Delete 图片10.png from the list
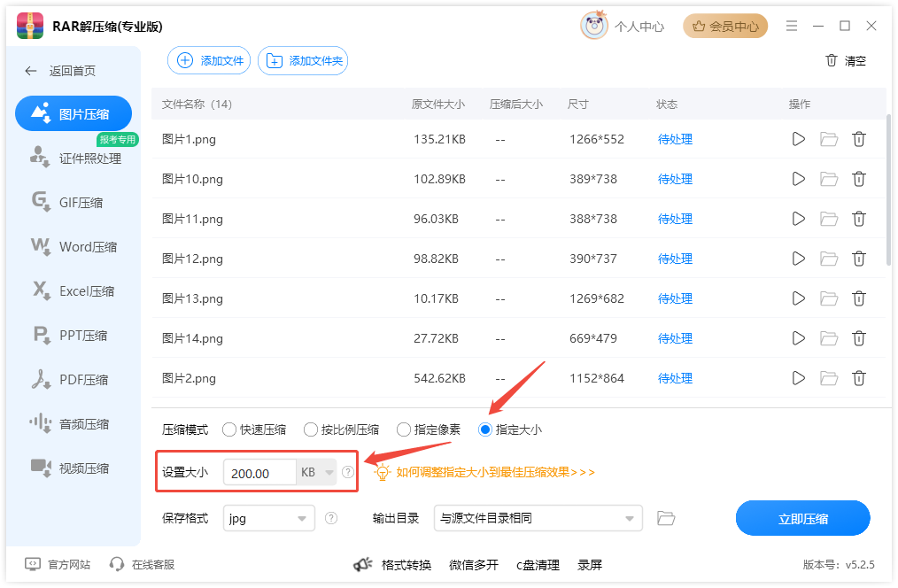This screenshot has width=898, height=588. 858,179
